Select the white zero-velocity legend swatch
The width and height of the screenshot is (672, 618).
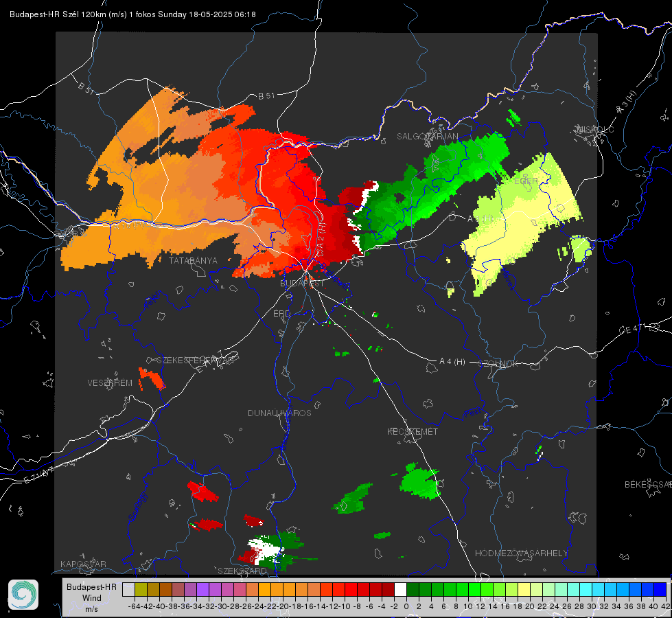tap(400, 589)
